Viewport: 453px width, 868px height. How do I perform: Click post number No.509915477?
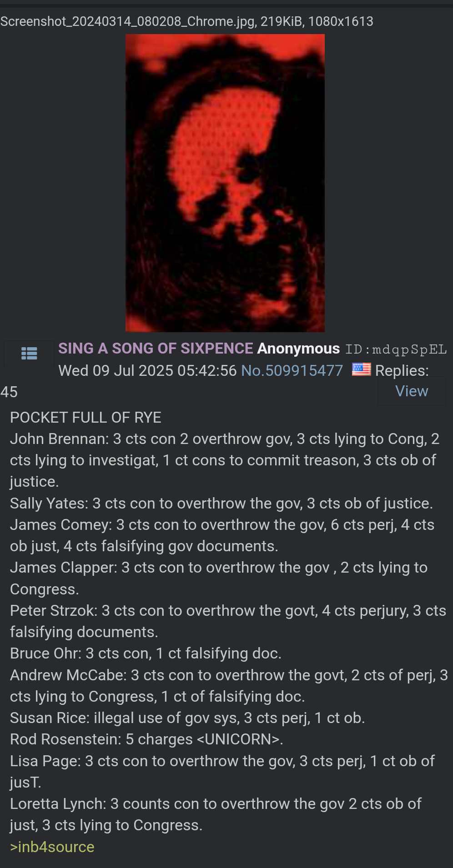point(292,370)
